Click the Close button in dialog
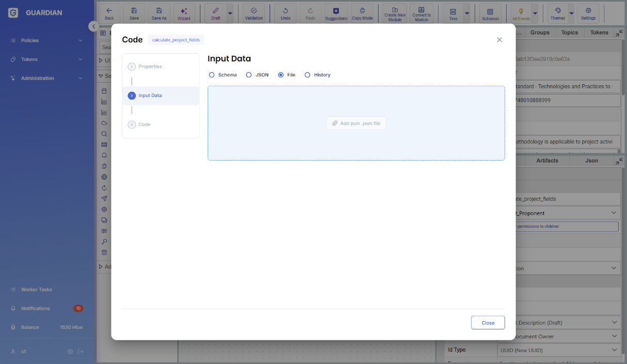The image size is (627, 364). pos(488,323)
